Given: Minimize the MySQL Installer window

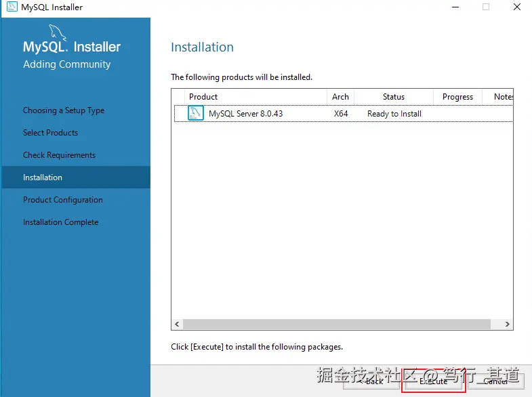Looking at the screenshot, I should 455,7.
